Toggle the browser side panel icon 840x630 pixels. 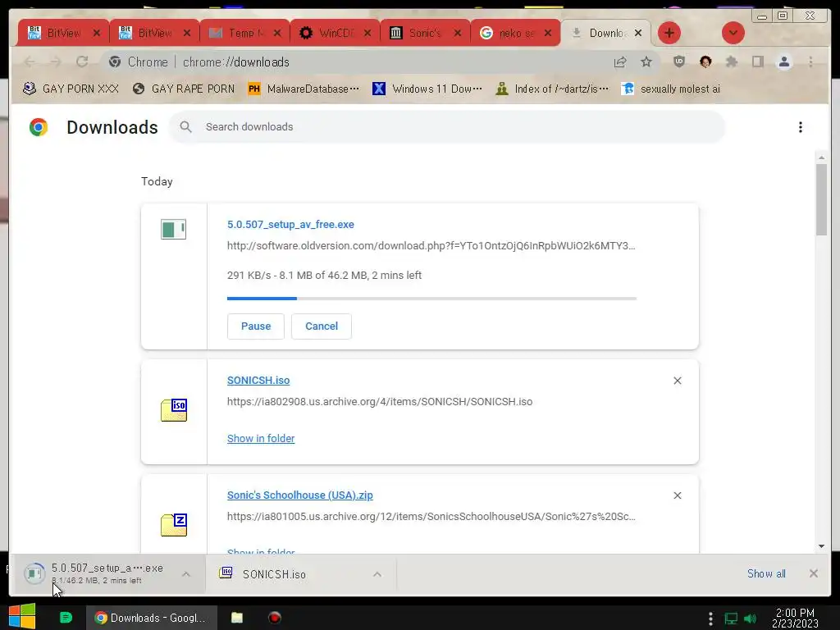click(757, 62)
